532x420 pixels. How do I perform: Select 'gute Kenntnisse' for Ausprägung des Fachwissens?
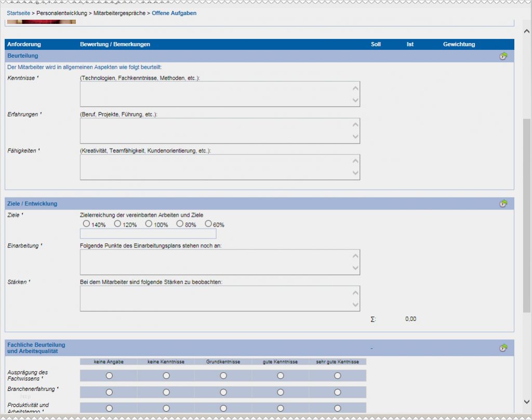281,375
